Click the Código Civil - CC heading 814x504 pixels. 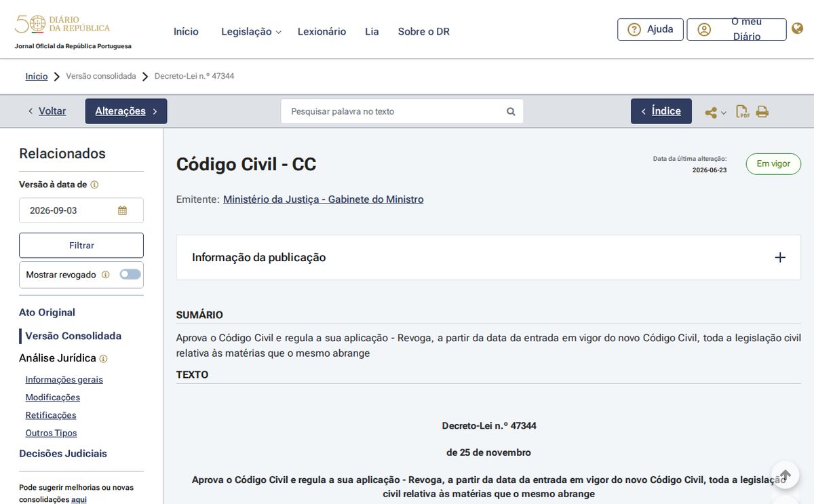[x=246, y=164]
